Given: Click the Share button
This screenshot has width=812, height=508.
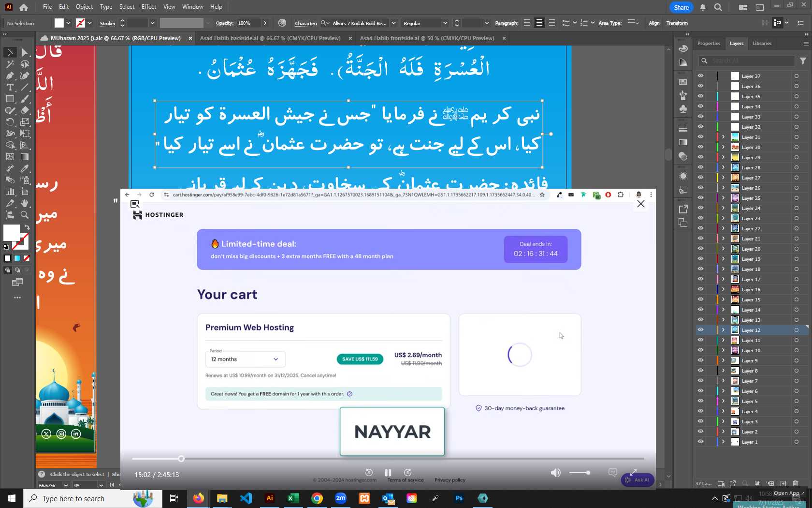Looking at the screenshot, I should pos(681,7).
